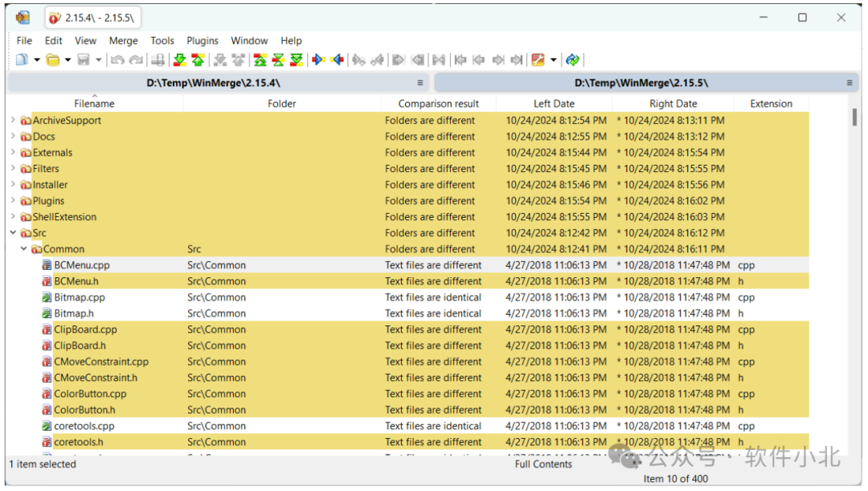Open right pane header hamburger menu
The width and height of the screenshot is (868, 491).
850,83
